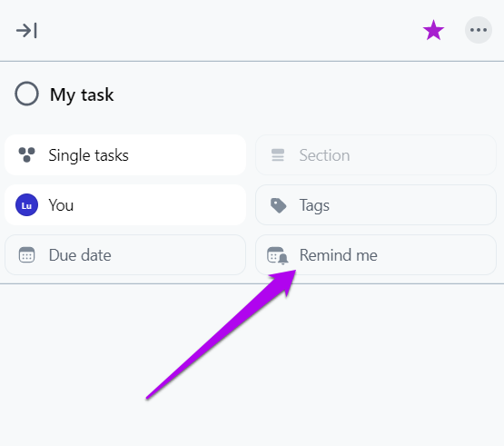504x446 pixels.
Task: Change assignee from You
Action: [x=125, y=204]
